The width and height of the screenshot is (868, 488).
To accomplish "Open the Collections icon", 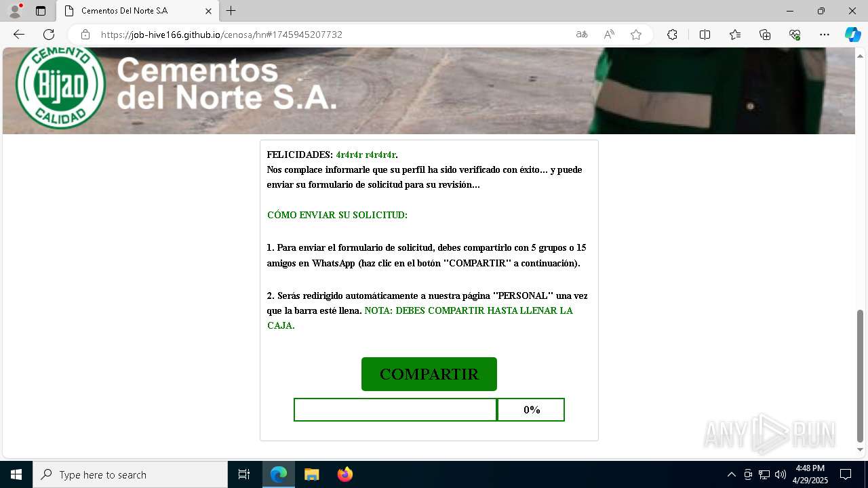I will (x=765, y=35).
